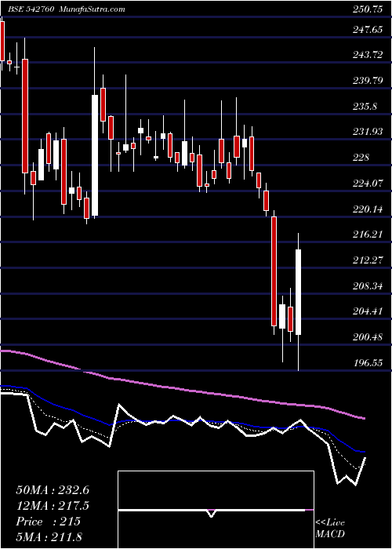The width and height of the screenshot is (392, 549).
Task: Click the 50MA : 232.6 reading
Action: coord(53,490)
